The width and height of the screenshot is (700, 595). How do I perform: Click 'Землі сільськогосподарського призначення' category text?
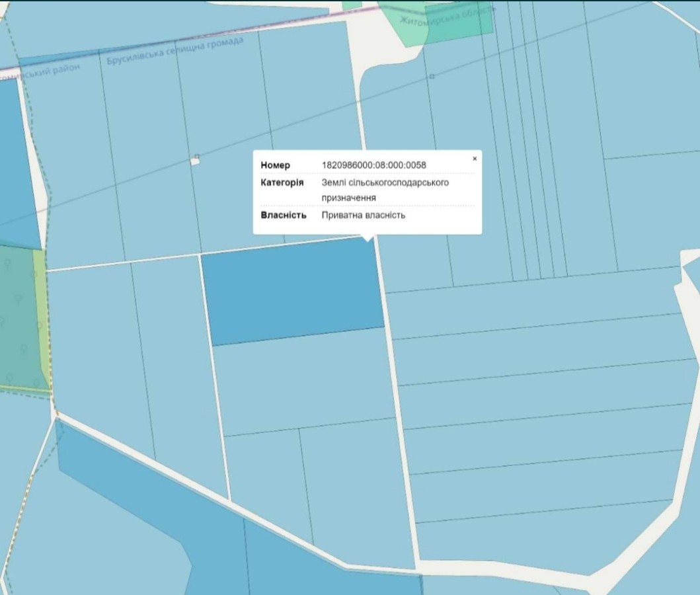[x=385, y=190]
